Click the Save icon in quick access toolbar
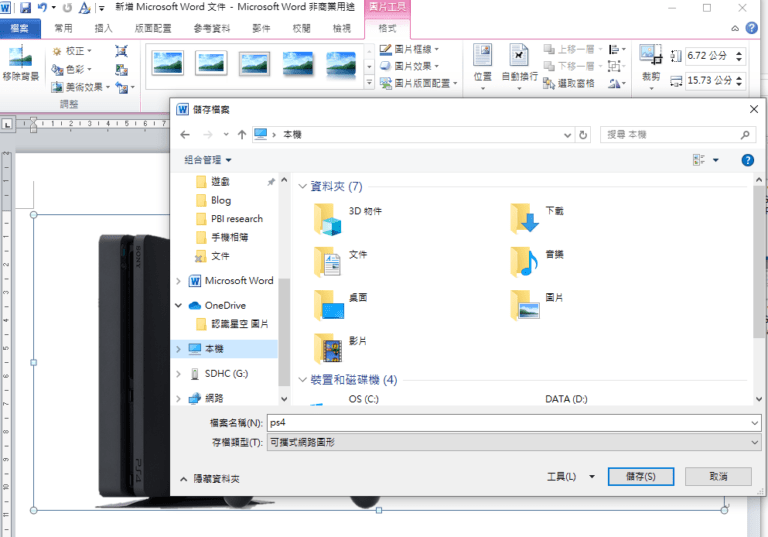 (x=25, y=7)
